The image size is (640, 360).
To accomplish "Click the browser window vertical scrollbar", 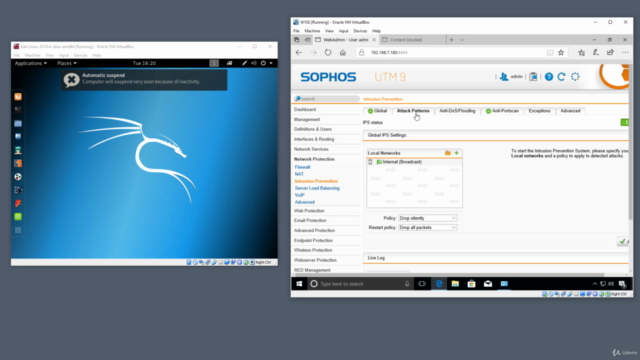I will point(630,143).
